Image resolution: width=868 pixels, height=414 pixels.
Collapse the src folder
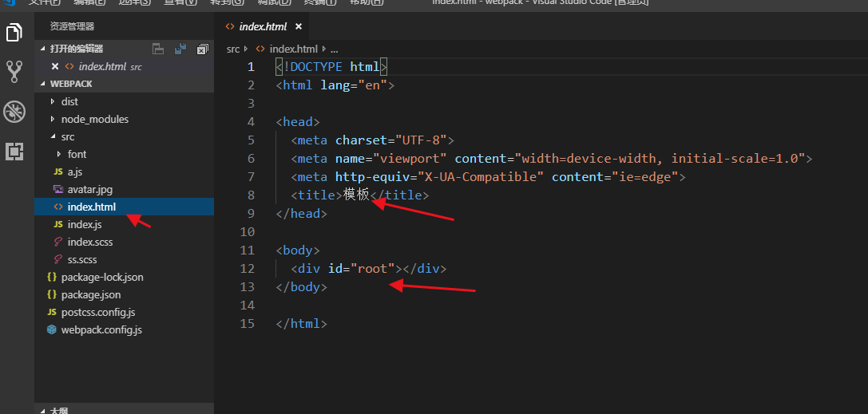[x=68, y=137]
